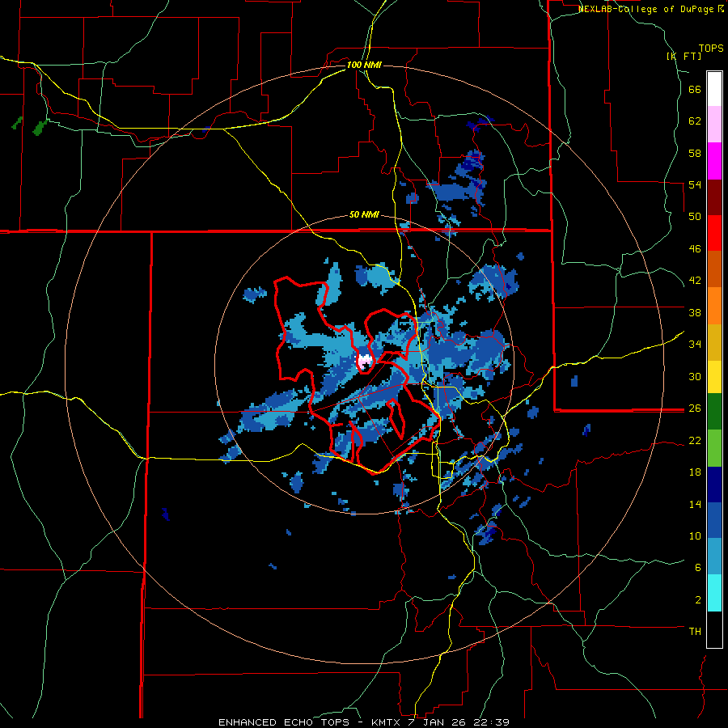Image resolution: width=728 pixels, height=728 pixels.
Task: Click the '66' legend label
Action: coord(695,90)
